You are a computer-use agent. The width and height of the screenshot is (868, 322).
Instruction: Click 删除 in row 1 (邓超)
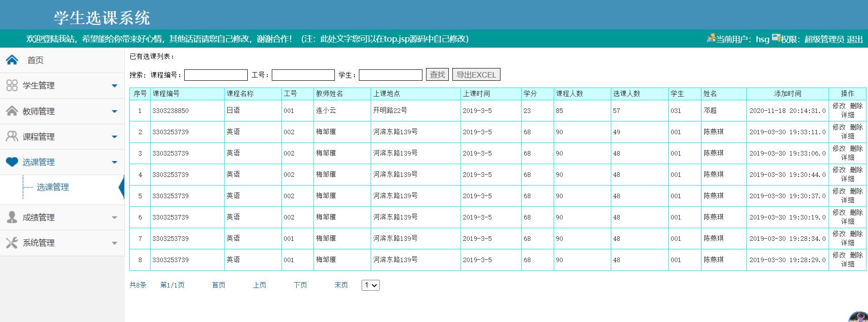click(x=856, y=106)
